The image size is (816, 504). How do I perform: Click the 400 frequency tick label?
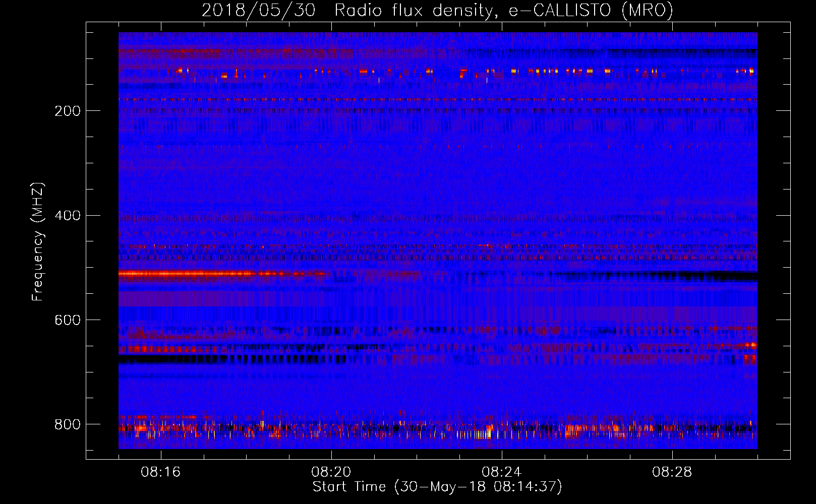(x=67, y=216)
